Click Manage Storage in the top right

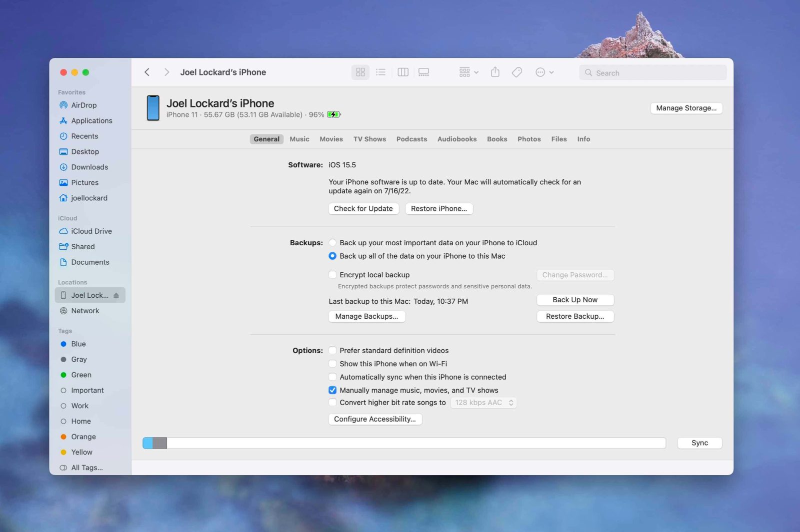tap(686, 108)
